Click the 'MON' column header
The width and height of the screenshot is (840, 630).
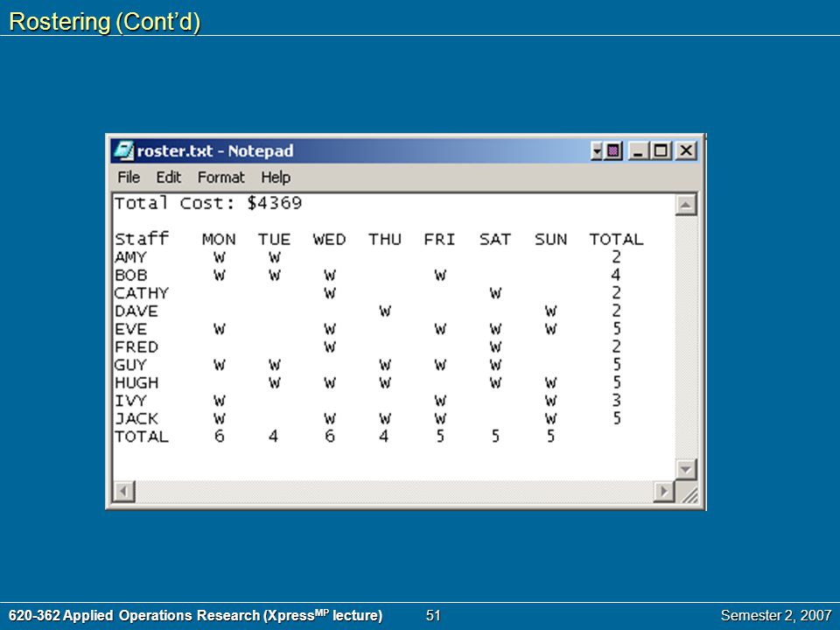pos(219,240)
